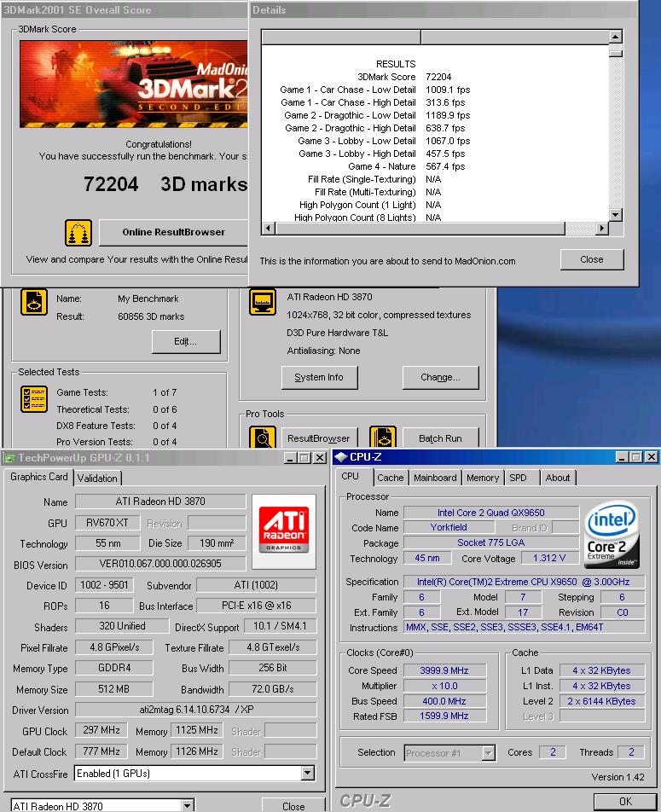Click the Shaders 320 Unified field
This screenshot has height=812, width=661.
click(x=122, y=626)
